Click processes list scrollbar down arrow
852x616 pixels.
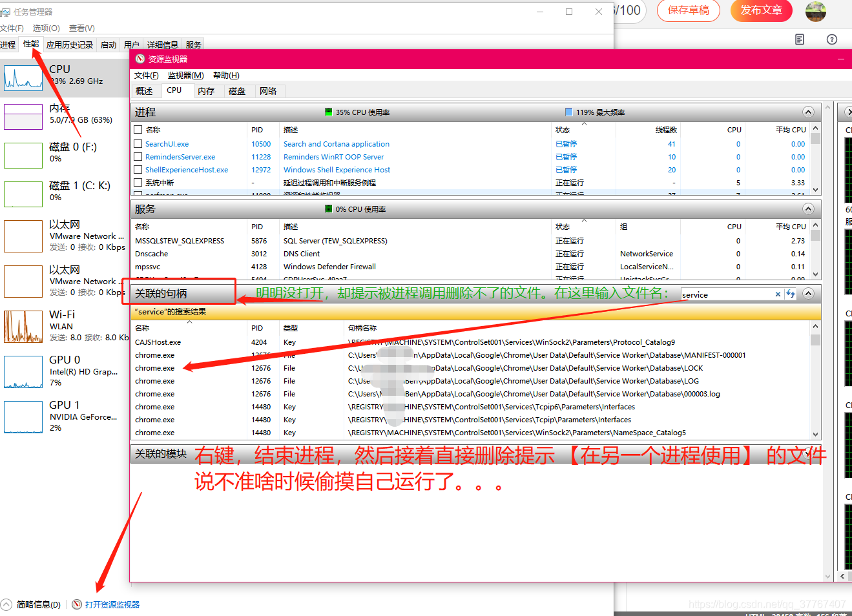coord(815,189)
